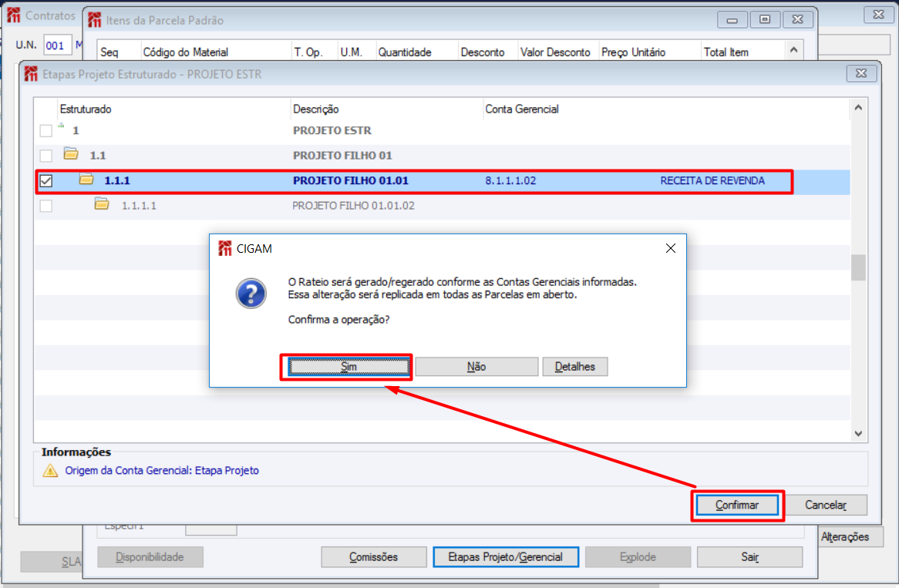Close the Etapas Projeto Estruturado window
Viewport: 899px width, 588px height.
[860, 73]
